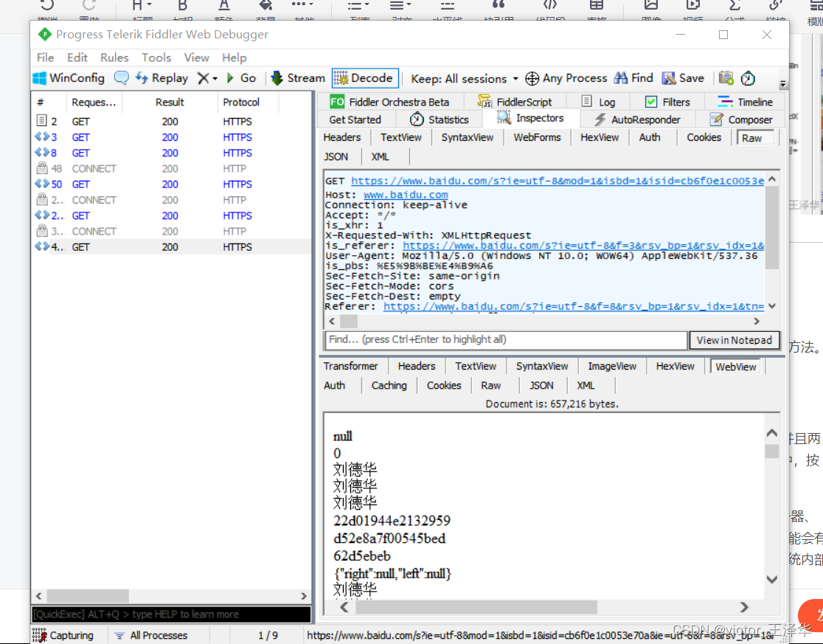This screenshot has width=823, height=644.
Task: Open the Keep: All sessions dropdown
Action: point(465,79)
